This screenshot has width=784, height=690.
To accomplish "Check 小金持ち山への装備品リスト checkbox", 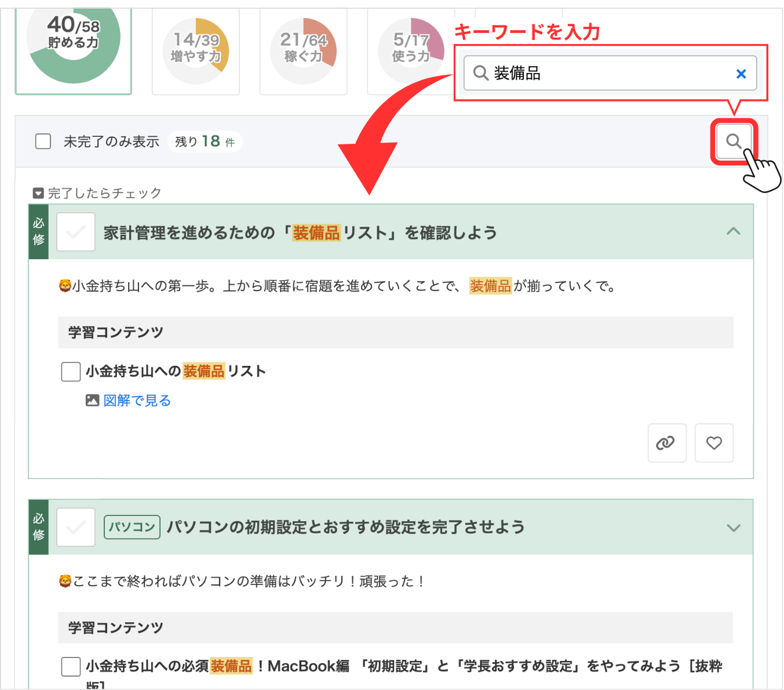I will (71, 372).
